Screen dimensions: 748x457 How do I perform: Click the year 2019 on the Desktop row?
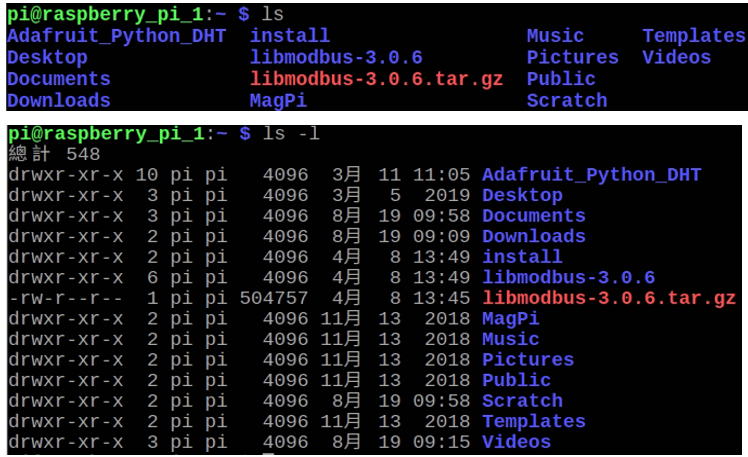click(x=447, y=196)
